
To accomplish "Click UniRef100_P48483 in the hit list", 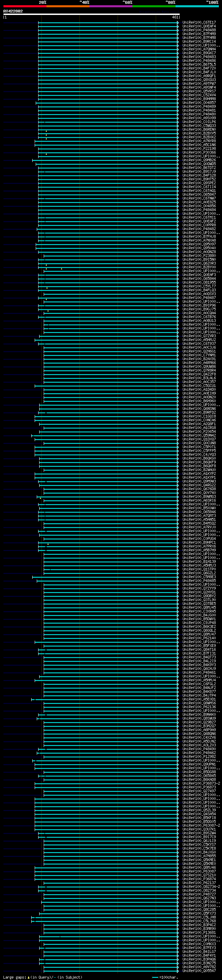I will 199,57.
